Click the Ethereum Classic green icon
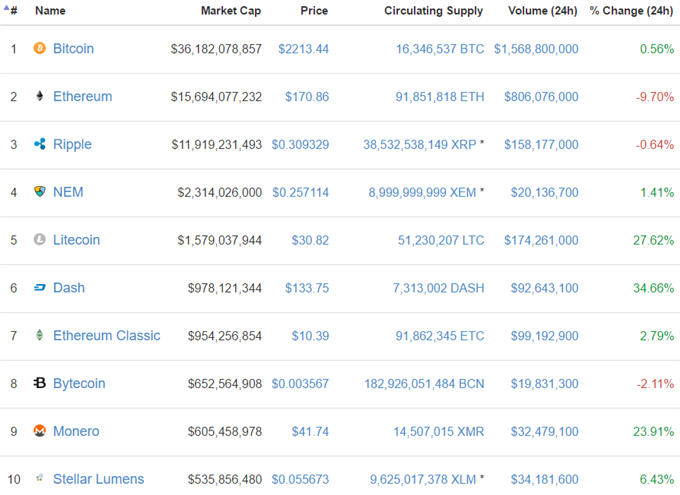680x495 pixels. (x=39, y=335)
